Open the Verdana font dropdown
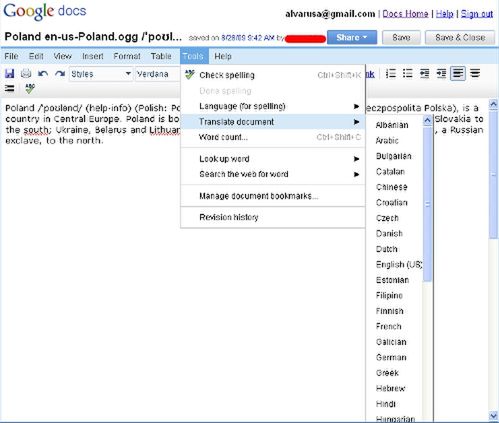 (157, 74)
